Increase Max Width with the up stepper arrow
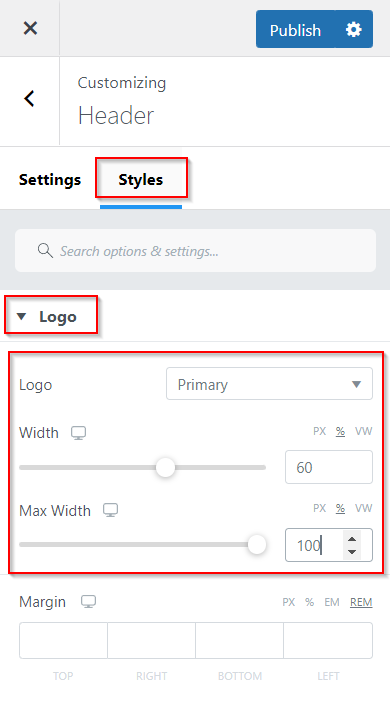 pos(351,539)
